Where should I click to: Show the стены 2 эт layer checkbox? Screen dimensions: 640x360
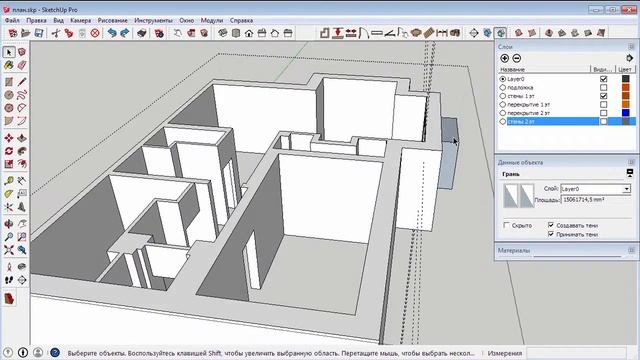[x=604, y=122]
